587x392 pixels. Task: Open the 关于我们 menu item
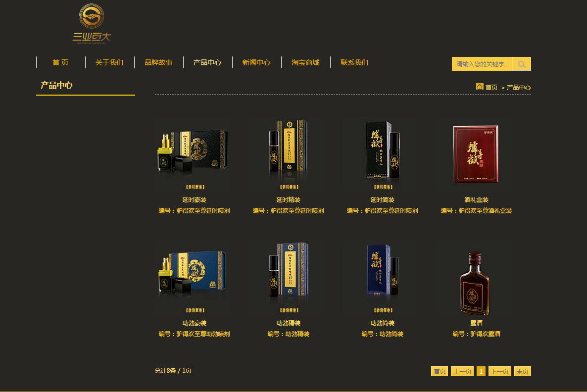click(109, 62)
